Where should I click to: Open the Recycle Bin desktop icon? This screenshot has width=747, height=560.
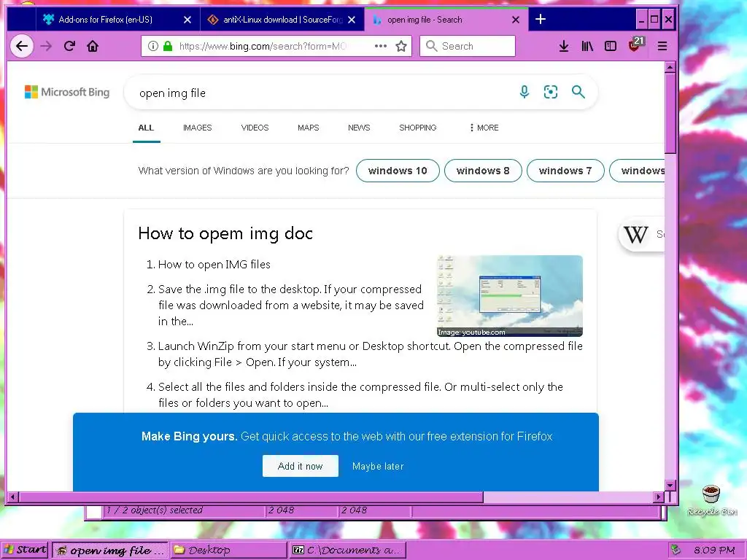click(712, 500)
